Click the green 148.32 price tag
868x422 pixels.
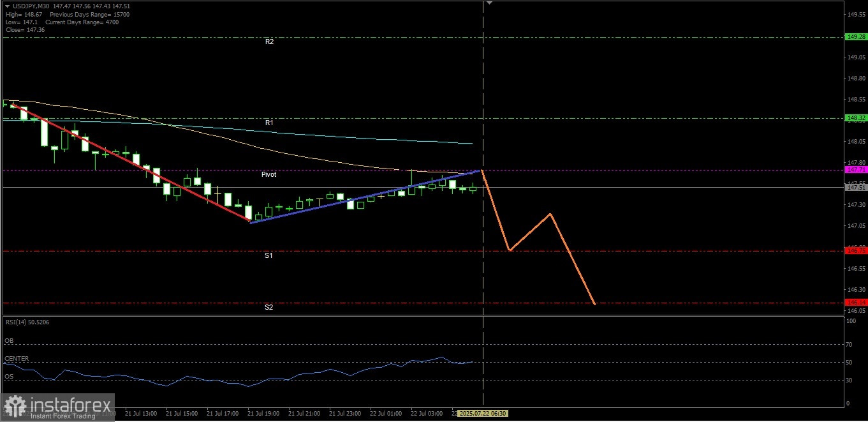pos(855,118)
